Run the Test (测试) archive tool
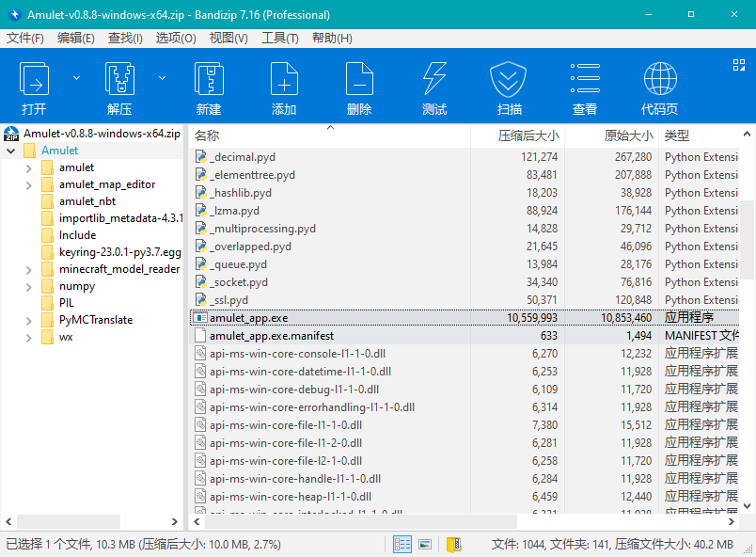This screenshot has height=557, width=756. 434,87
